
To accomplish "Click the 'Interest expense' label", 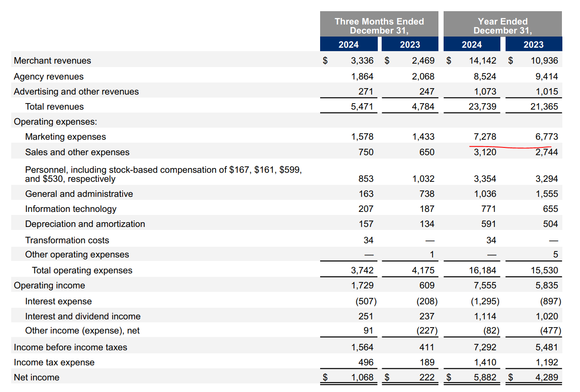I will (x=58, y=301).
